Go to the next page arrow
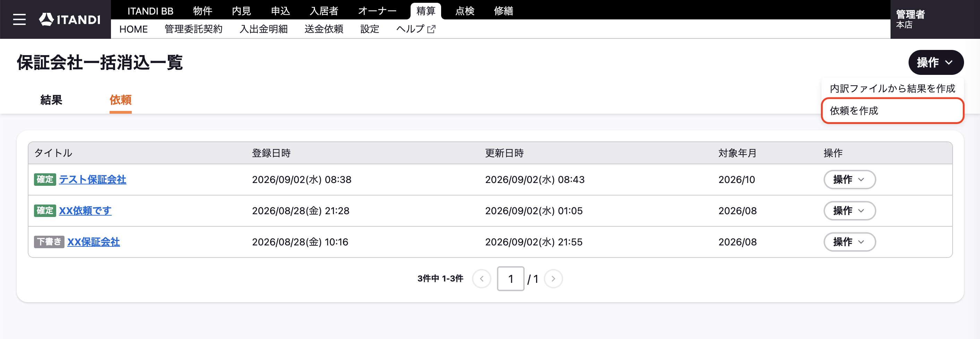The width and height of the screenshot is (980, 339). (553, 279)
